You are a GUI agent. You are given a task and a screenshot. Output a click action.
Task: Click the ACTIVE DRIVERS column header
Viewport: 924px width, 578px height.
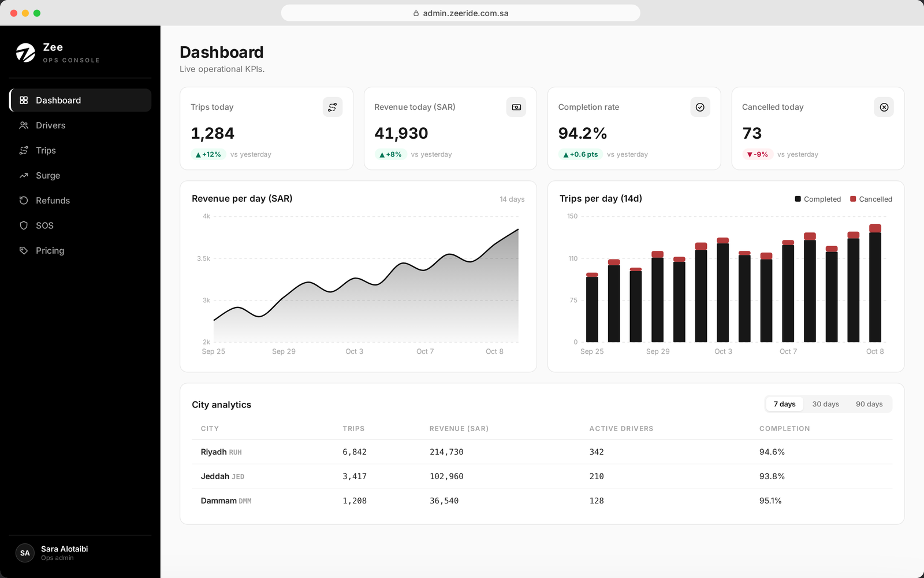[621, 428]
